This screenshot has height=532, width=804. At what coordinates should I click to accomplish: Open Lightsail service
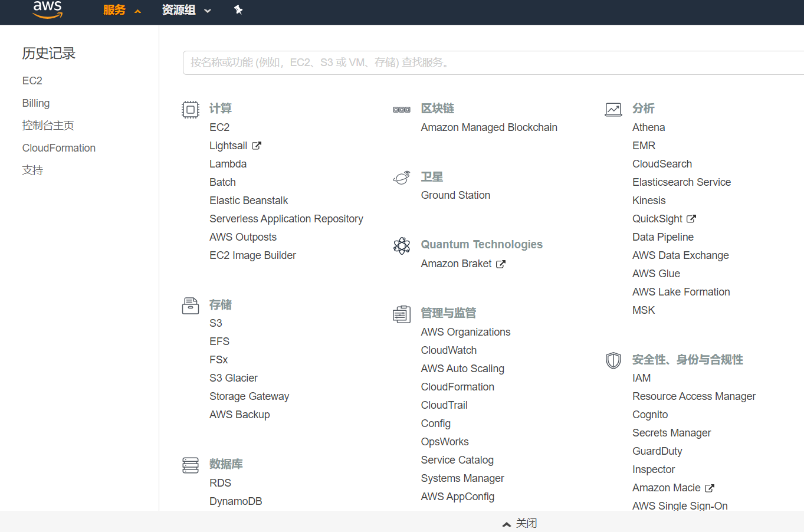coord(228,146)
